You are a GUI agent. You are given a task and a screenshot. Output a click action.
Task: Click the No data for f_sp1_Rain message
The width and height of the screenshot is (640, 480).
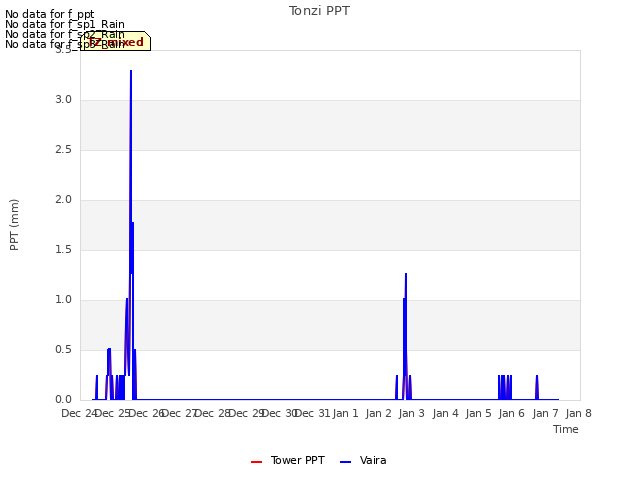pyautogui.click(x=64, y=24)
